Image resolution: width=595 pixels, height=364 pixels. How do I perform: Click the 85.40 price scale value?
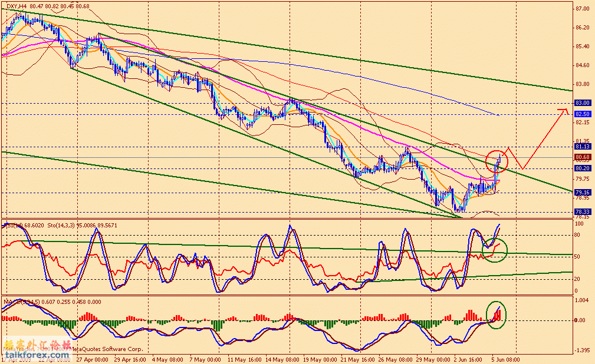(x=583, y=47)
